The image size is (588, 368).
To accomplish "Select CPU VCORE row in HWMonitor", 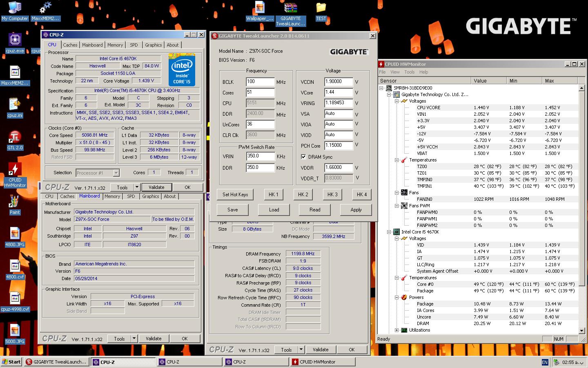I will pos(478,108).
